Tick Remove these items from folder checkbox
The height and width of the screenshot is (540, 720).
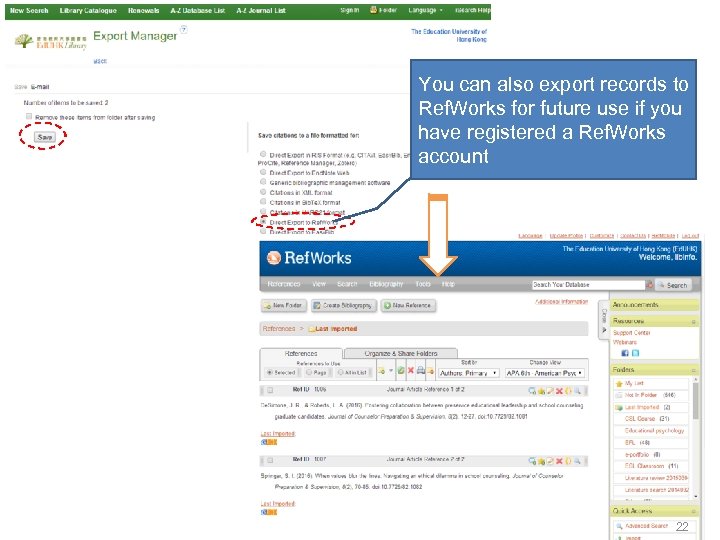point(29,116)
